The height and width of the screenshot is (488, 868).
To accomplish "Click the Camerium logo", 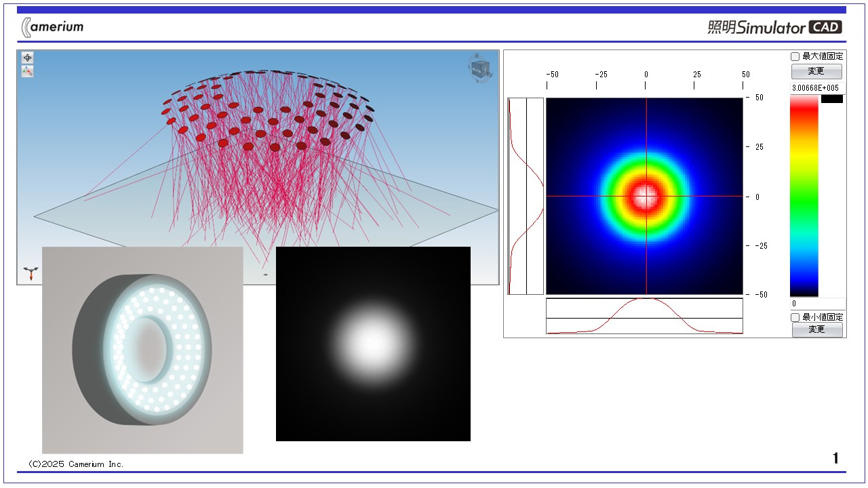I will pyautogui.click(x=53, y=27).
